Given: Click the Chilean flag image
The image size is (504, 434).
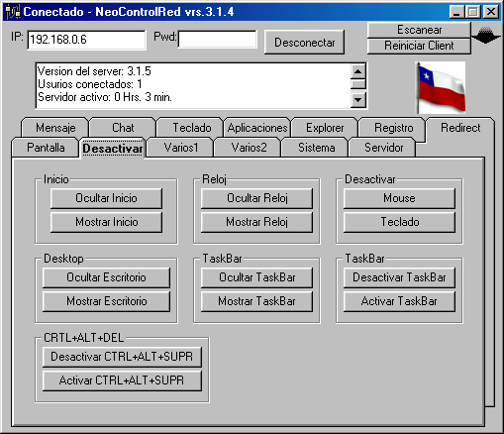Looking at the screenshot, I should 441,88.
